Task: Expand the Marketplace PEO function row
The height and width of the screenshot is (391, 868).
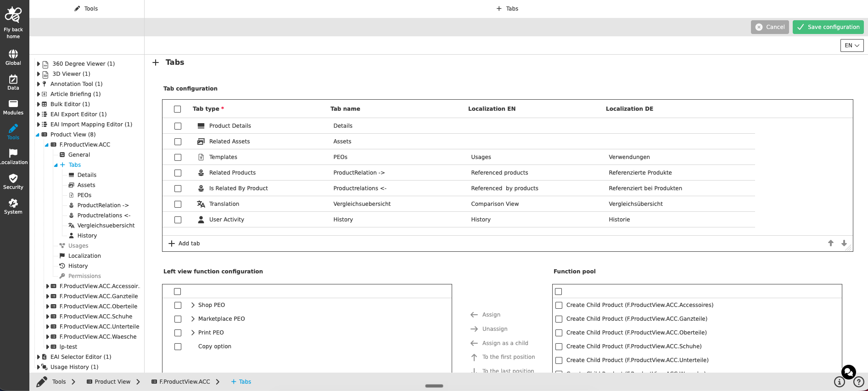Action: point(193,319)
